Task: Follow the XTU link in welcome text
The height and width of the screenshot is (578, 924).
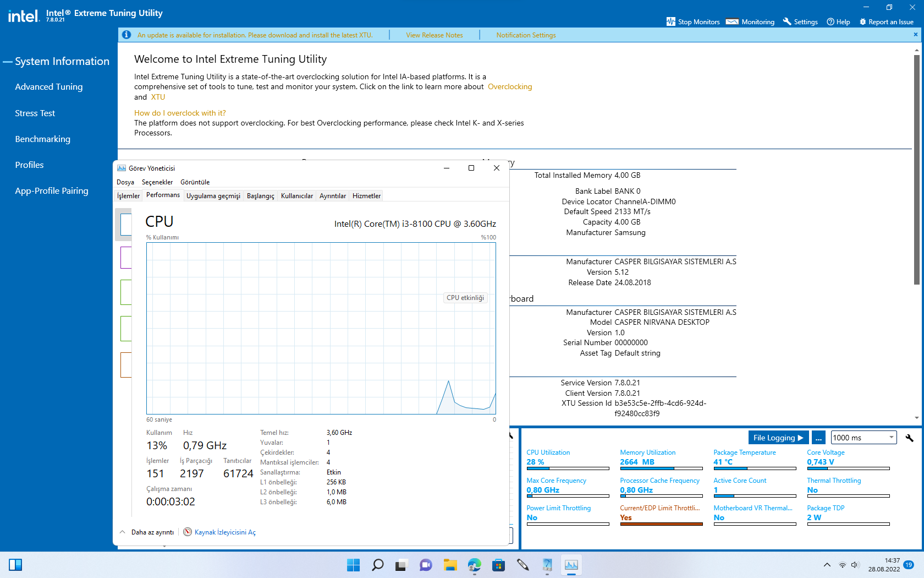Action: tap(158, 97)
